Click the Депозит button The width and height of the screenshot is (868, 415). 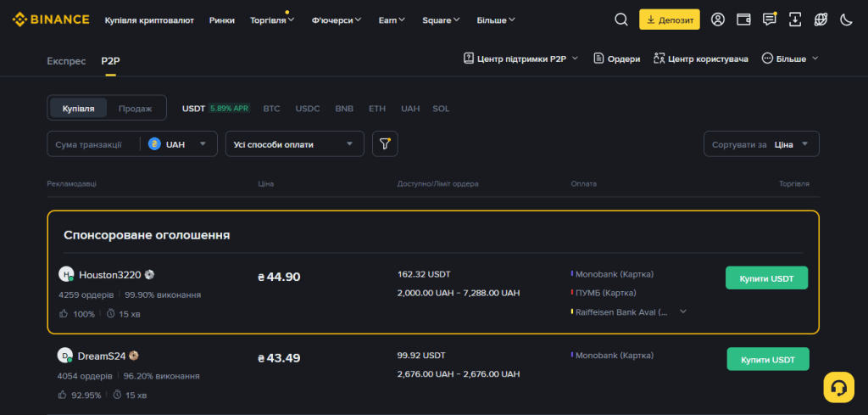(670, 20)
